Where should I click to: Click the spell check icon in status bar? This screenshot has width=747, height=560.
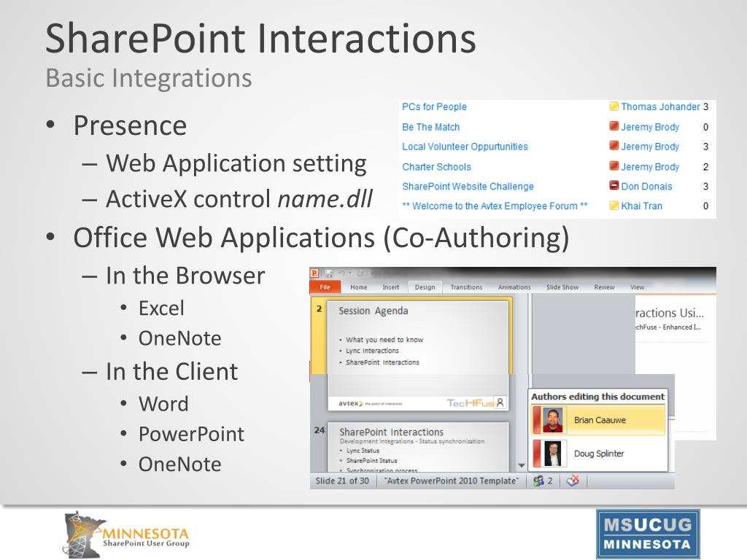coord(573,481)
